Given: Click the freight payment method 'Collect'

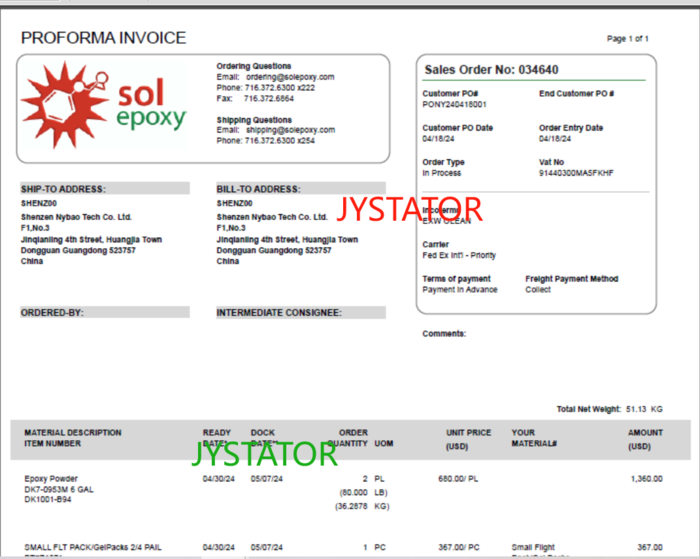Looking at the screenshot, I should (538, 290).
